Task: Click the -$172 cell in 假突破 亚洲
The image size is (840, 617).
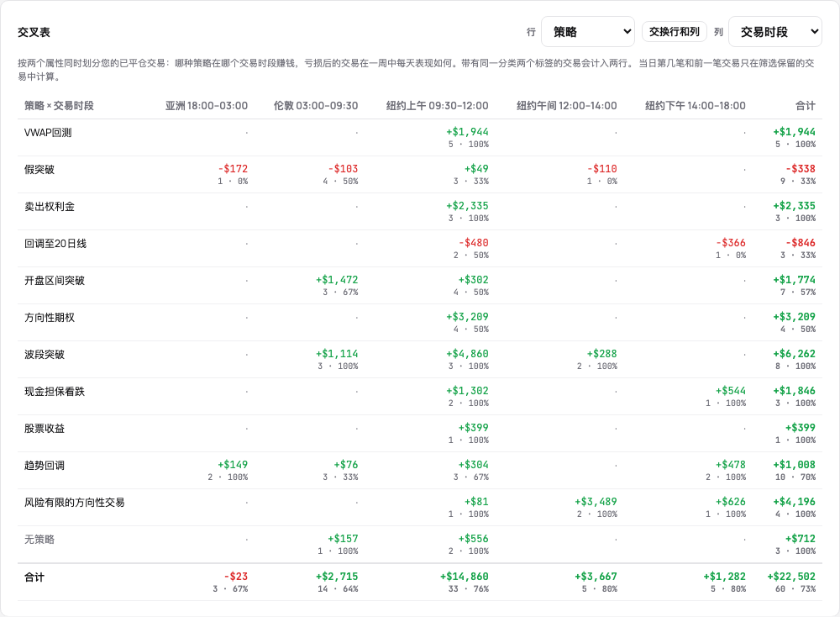Action: pyautogui.click(x=233, y=169)
